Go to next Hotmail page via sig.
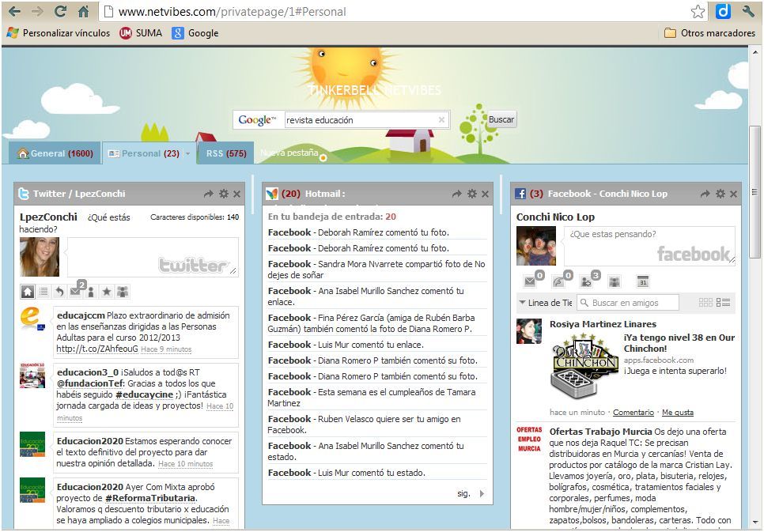The height and width of the screenshot is (532, 764). 471,493
